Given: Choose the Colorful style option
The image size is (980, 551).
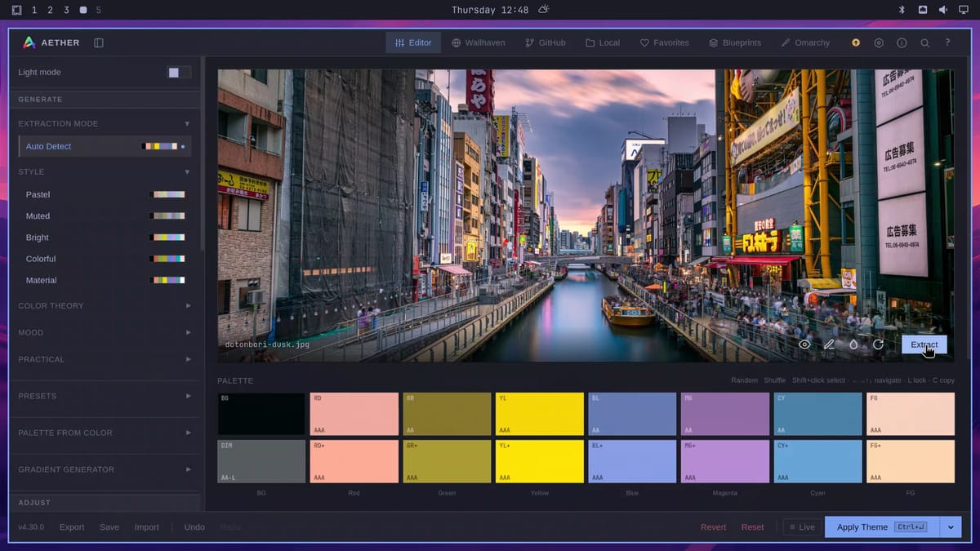Looking at the screenshot, I should click(x=105, y=259).
